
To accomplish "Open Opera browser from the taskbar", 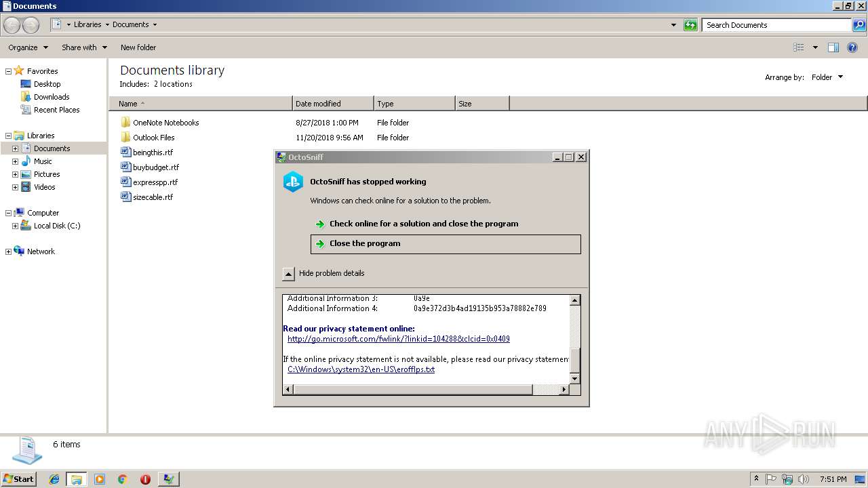I will pyautogui.click(x=145, y=479).
